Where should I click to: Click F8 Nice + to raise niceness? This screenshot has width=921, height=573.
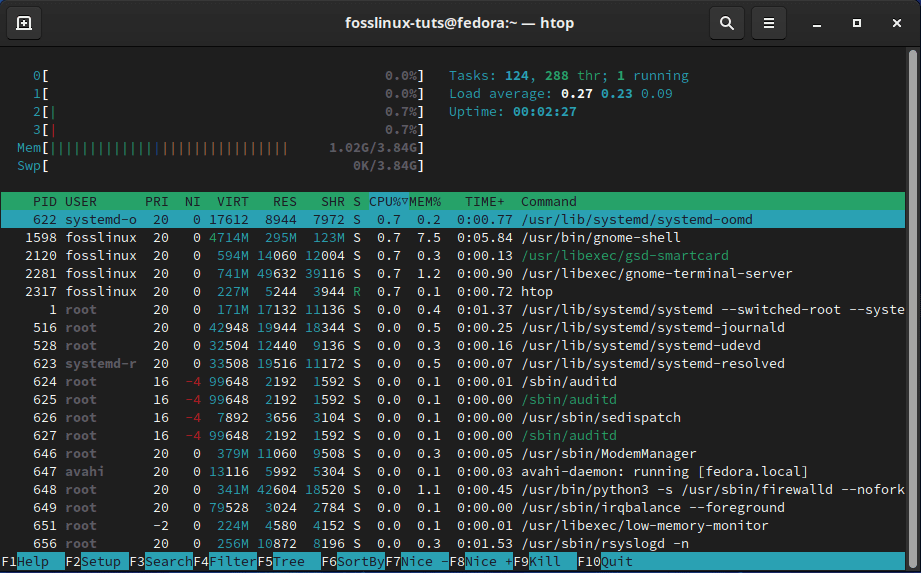pyautogui.click(x=481, y=562)
